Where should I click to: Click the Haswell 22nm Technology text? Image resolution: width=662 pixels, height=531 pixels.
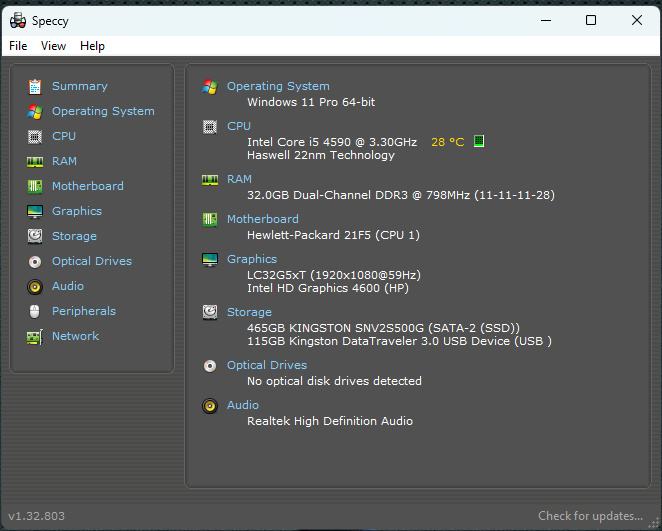pos(321,155)
